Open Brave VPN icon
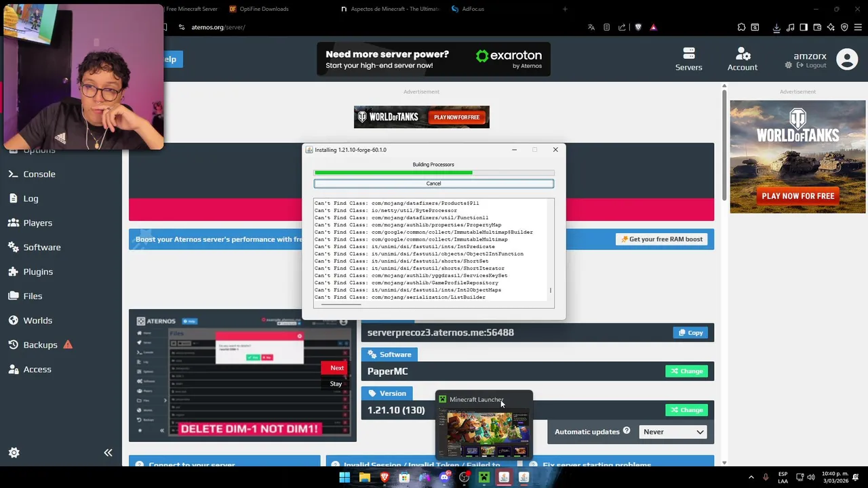This screenshot has height=488, width=868. point(844,27)
